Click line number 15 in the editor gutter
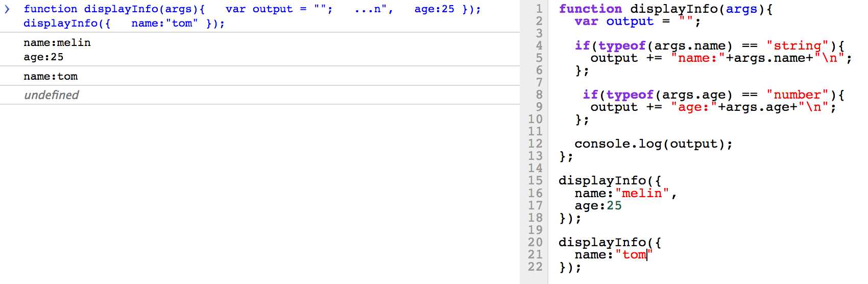 (x=535, y=180)
